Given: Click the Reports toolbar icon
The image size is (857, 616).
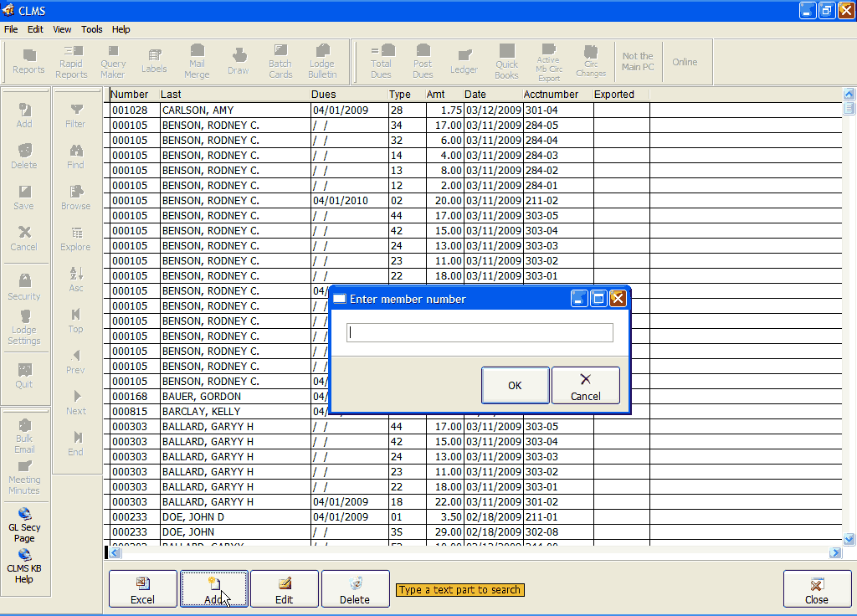Looking at the screenshot, I should 28,61.
